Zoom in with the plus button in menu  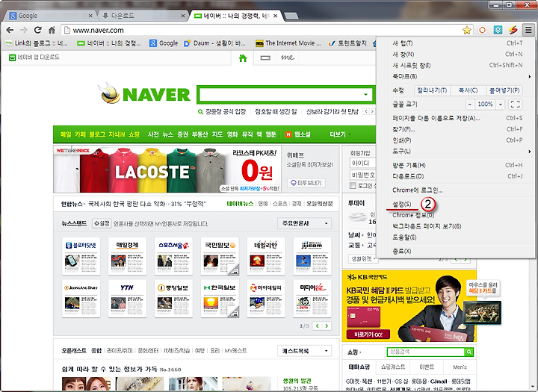(500, 105)
